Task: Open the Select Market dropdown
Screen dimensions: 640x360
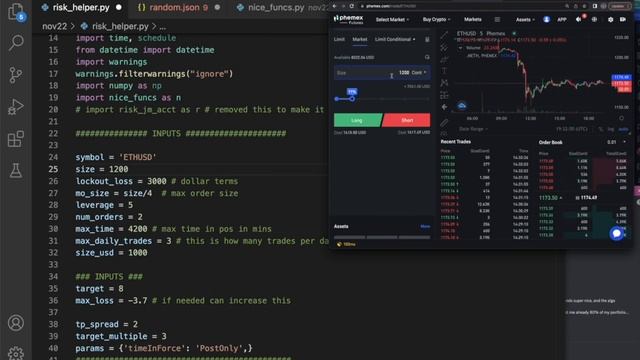Action: tap(392, 20)
